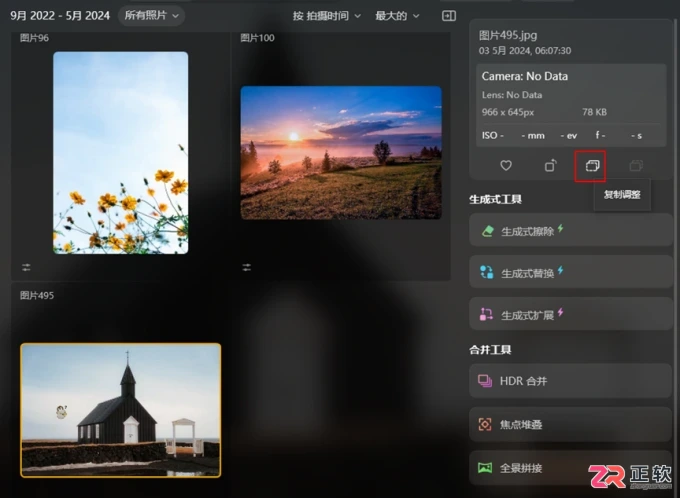Start the 生成式替换 tool

click(x=570, y=272)
